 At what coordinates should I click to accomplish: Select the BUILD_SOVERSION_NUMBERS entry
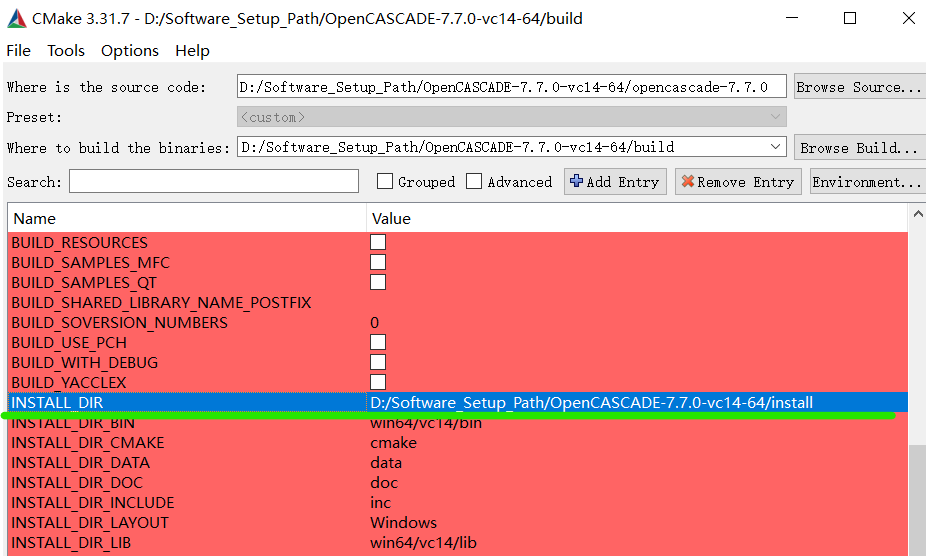tap(119, 323)
